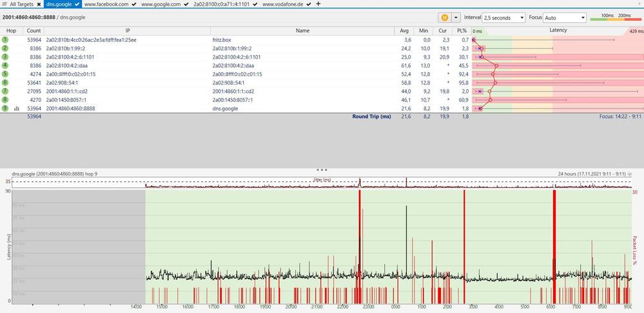The image size is (644, 313).
Task: Click IP 2a02:810b:1:99::2 in hop 2
Action: click(x=67, y=48)
